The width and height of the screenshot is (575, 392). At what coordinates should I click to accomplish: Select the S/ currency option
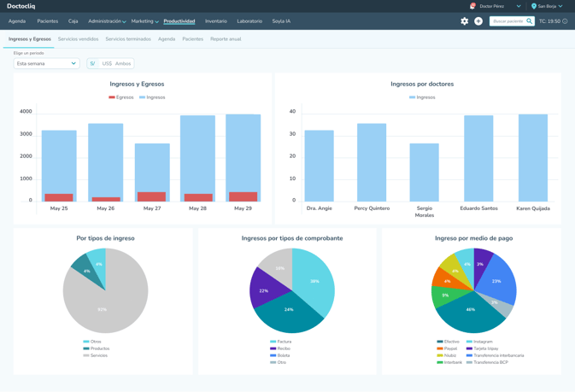click(92, 63)
